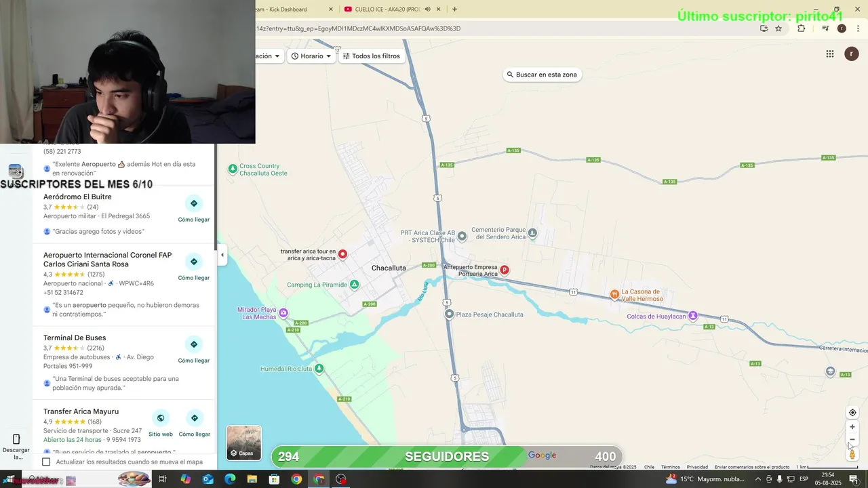Select Camping La Piramide marker
This screenshot has height=488, width=868.
tap(354, 285)
